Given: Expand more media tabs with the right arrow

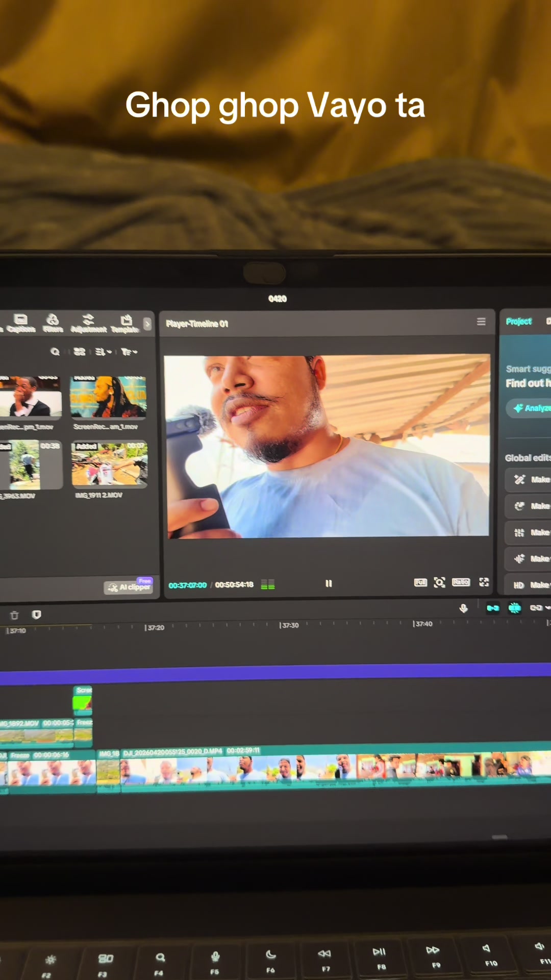Looking at the screenshot, I should [x=147, y=324].
